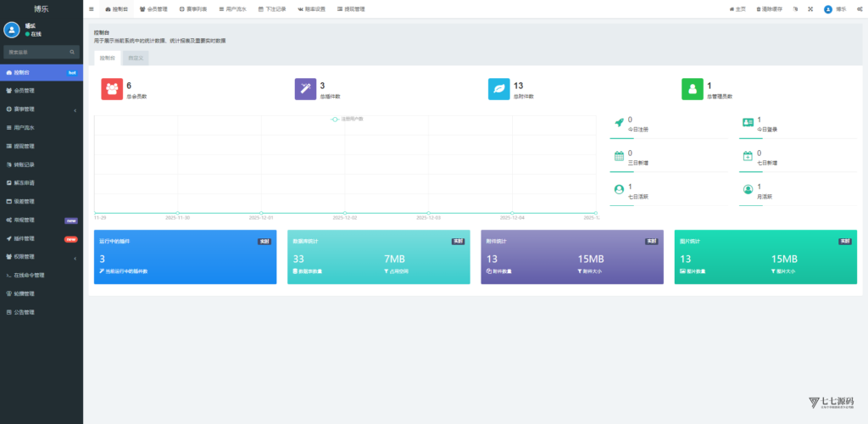868x424 pixels.
Task: Click the red total members (总会员数) icon
Action: (x=112, y=89)
